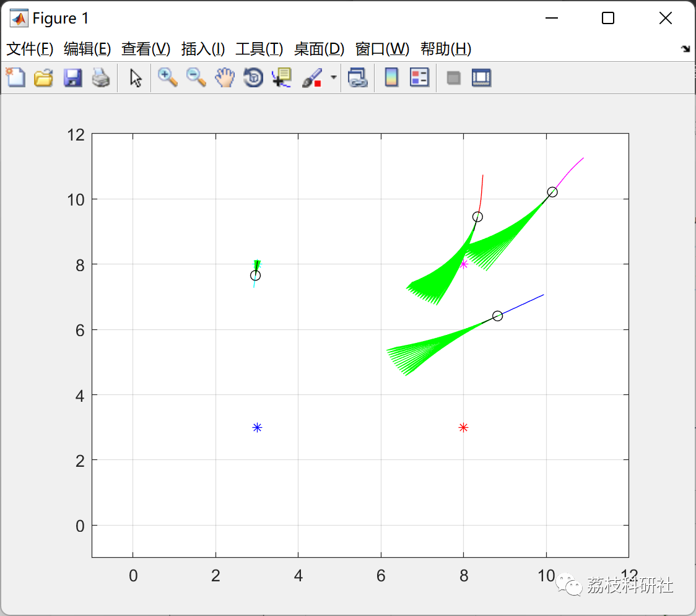The width and height of the screenshot is (696, 616).
Task: Click the black circle on the red curve
Action: pos(477,217)
